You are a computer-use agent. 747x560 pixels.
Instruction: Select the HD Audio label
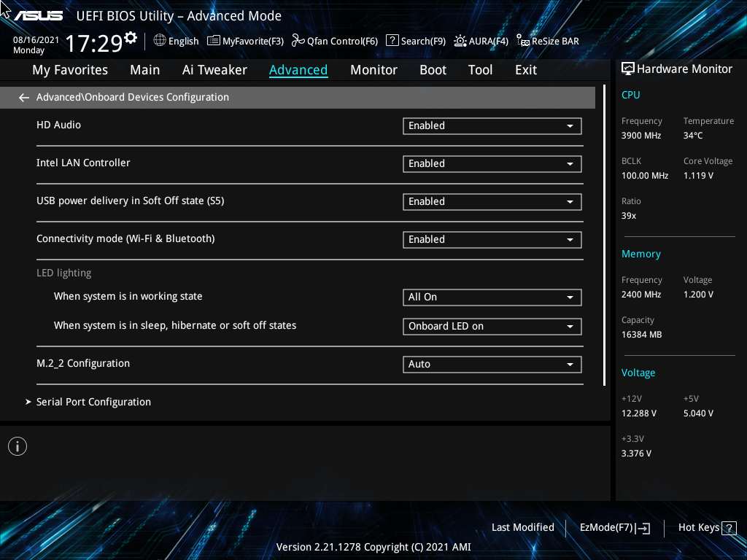point(58,125)
